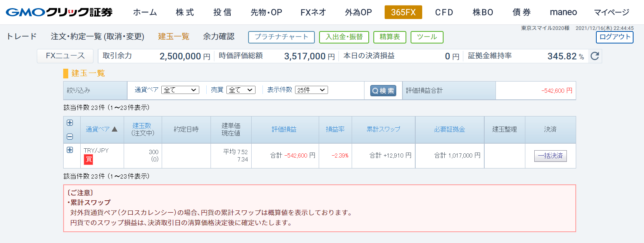Click the 345.82 % 証拠金維持率 value
The image size is (644, 243).
click(566, 56)
